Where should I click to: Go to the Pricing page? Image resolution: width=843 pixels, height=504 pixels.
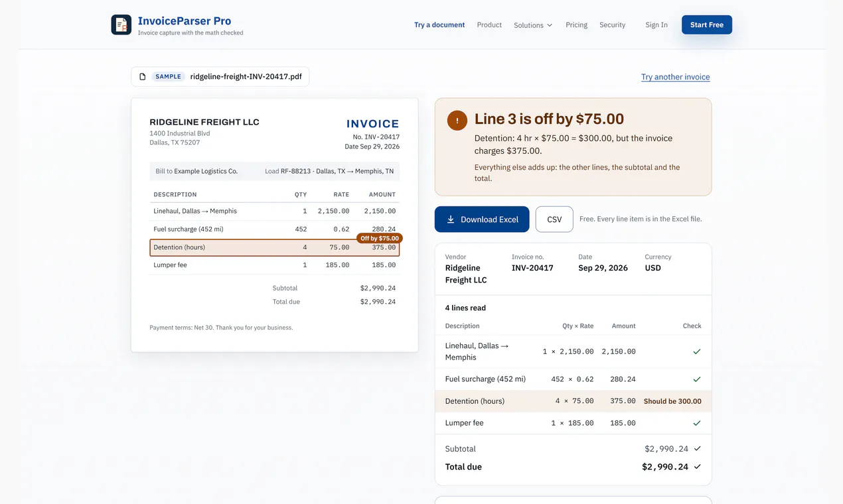click(x=576, y=25)
